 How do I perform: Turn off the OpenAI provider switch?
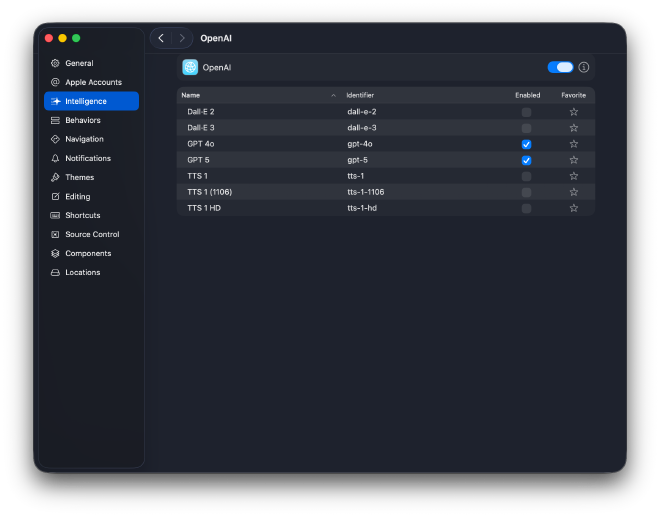point(560,67)
